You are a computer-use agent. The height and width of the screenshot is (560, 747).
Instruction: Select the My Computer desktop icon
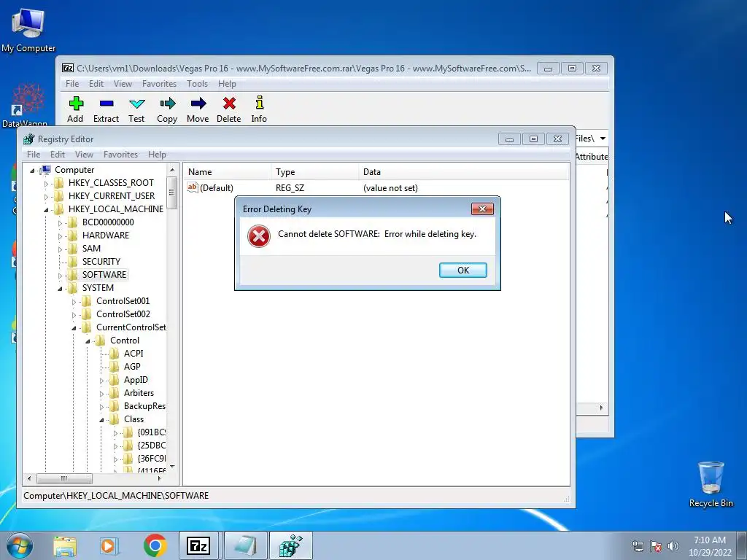pyautogui.click(x=28, y=30)
